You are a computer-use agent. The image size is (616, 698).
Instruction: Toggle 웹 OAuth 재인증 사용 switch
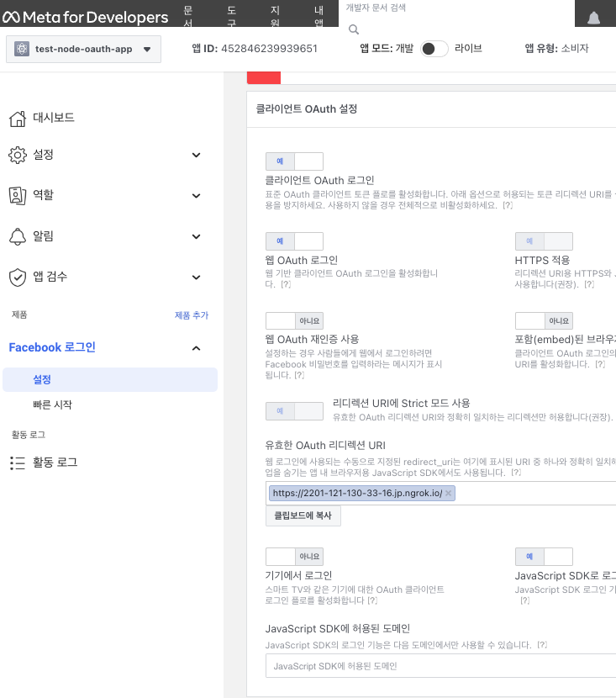click(294, 320)
